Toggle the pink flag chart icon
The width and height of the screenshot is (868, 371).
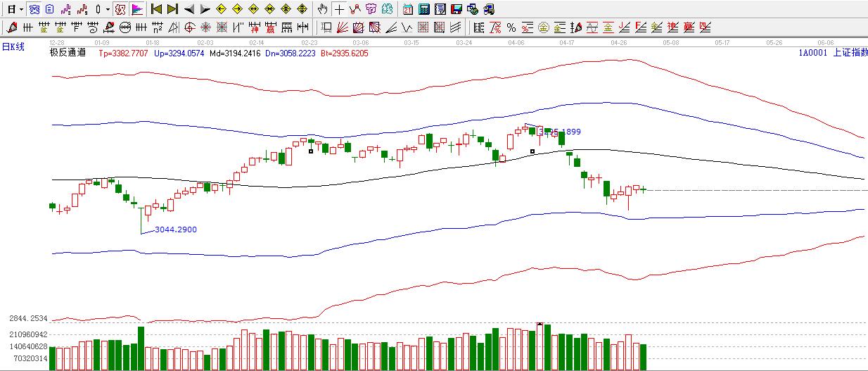click(x=136, y=9)
